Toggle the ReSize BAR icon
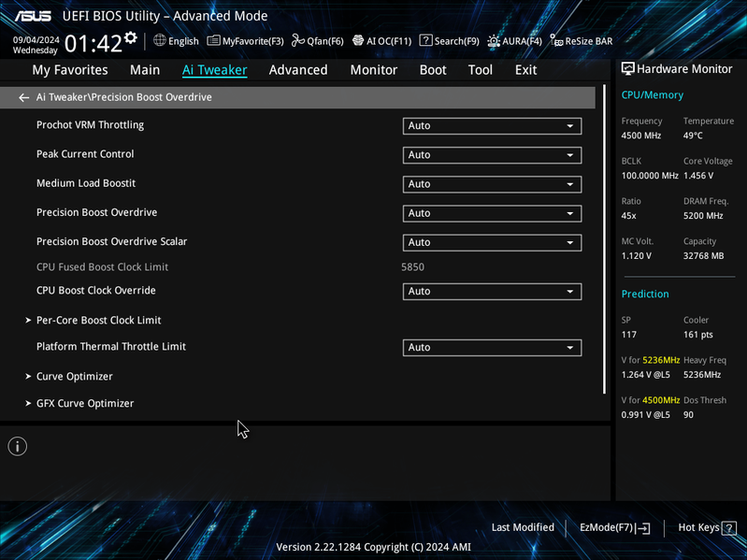The image size is (747, 560). [556, 40]
